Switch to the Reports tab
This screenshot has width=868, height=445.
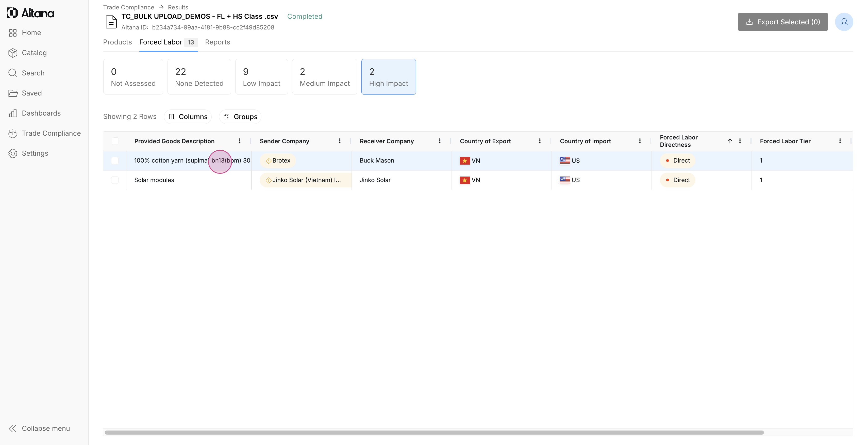click(217, 42)
